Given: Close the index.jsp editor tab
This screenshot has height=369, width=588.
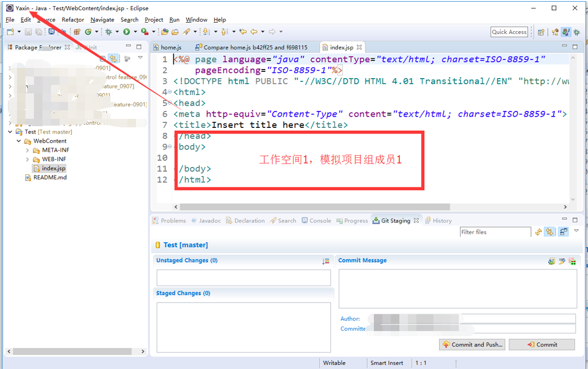Looking at the screenshot, I should click(359, 47).
